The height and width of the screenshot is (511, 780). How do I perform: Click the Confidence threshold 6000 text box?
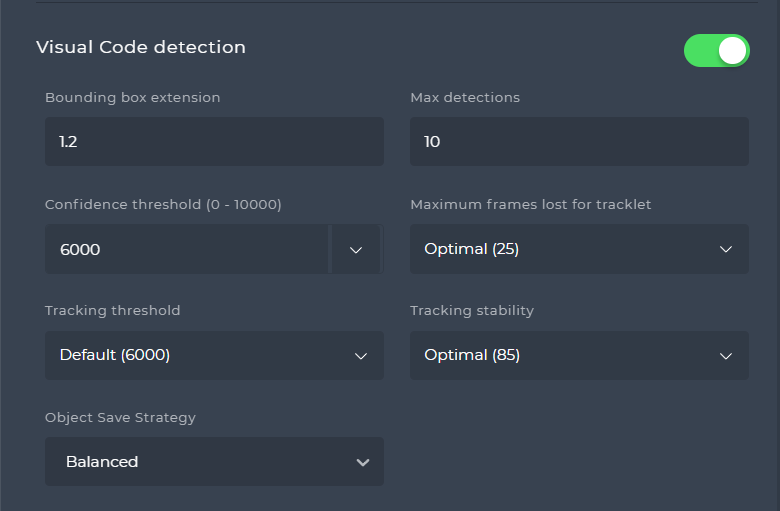pyautogui.click(x=187, y=249)
